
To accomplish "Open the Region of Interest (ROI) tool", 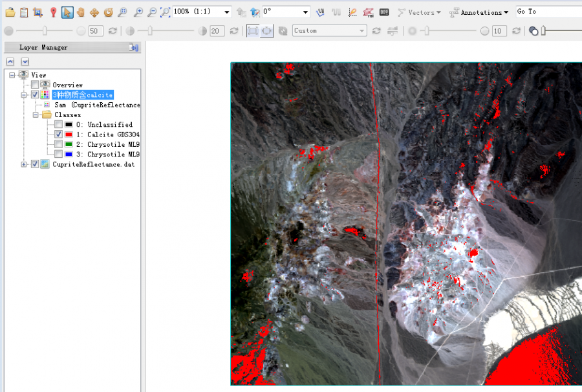I will pos(368,12).
